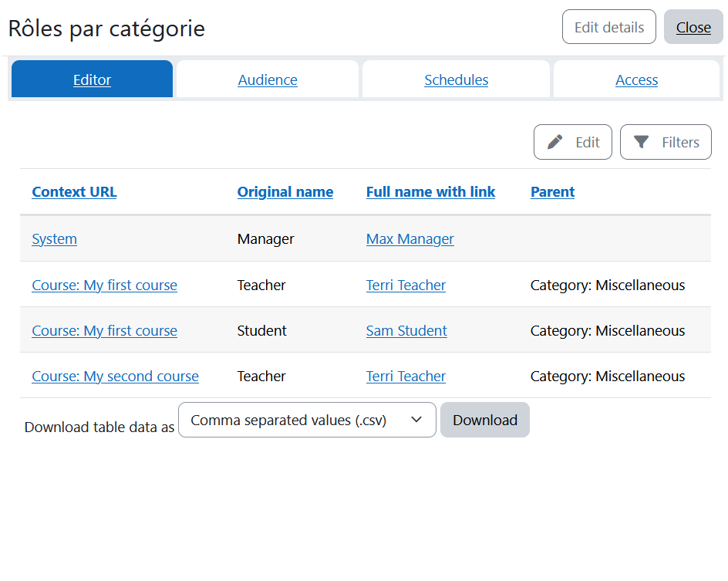The height and width of the screenshot is (581, 728).
Task: Sort by Full name with link column
Action: [x=430, y=192]
